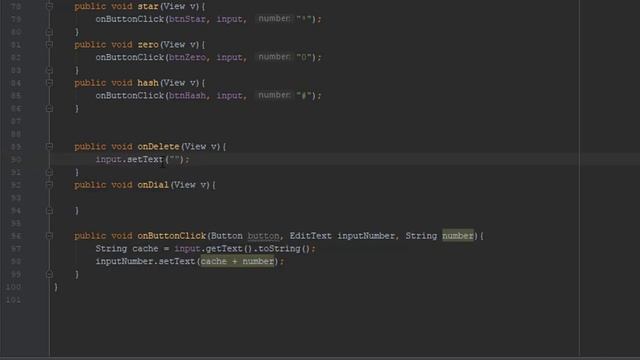Click the underlined "button" parameter name
Screen dimensions: 640x360
263,236
